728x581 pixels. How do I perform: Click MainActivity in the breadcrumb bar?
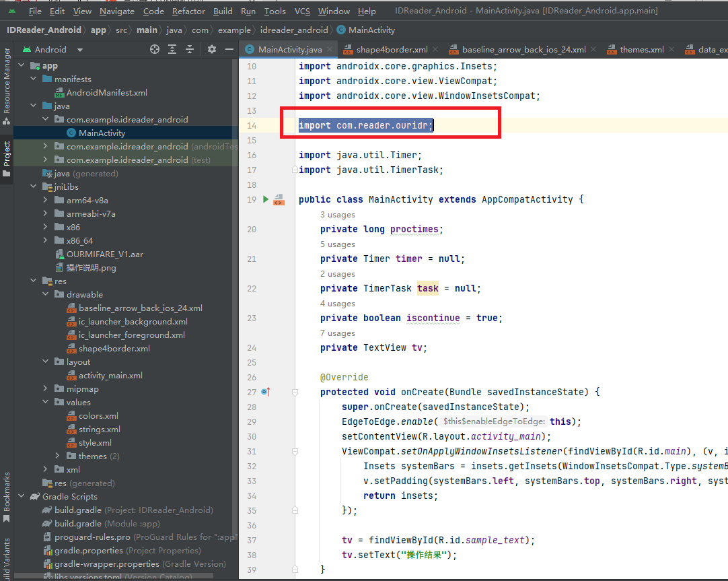coord(371,30)
